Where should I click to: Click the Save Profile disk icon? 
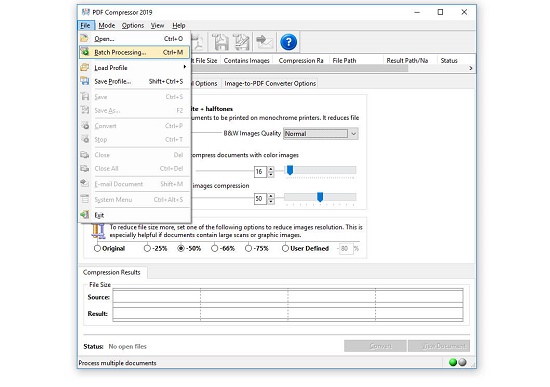tap(85, 81)
